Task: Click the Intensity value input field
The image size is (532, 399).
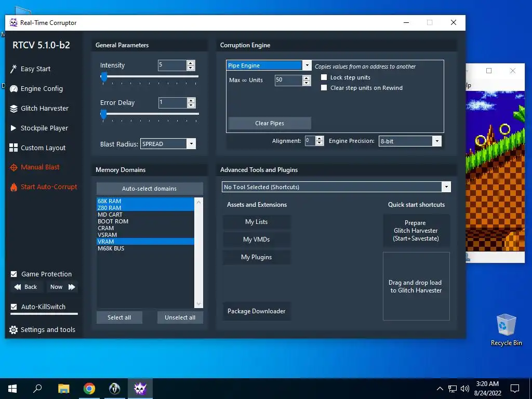Action: click(x=172, y=65)
